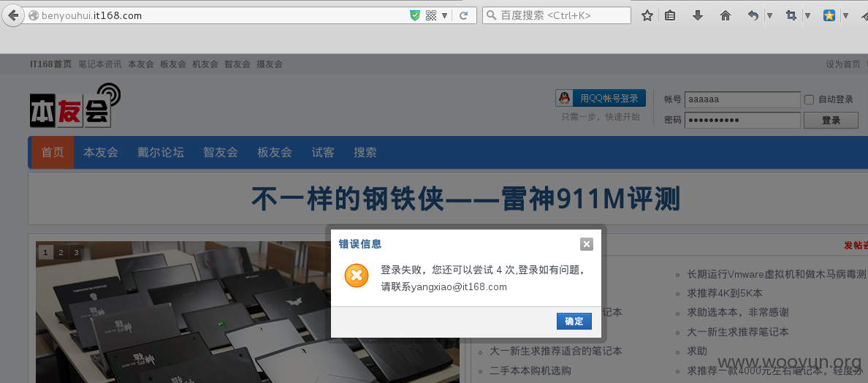
Task: Click the yangxiao@it168.com email text in the dialog
Action: tap(459, 287)
